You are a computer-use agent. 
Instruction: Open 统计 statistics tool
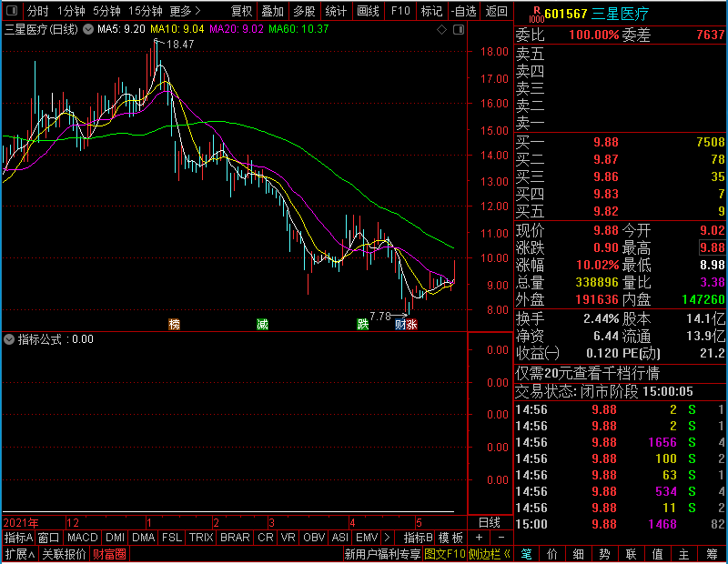click(336, 11)
